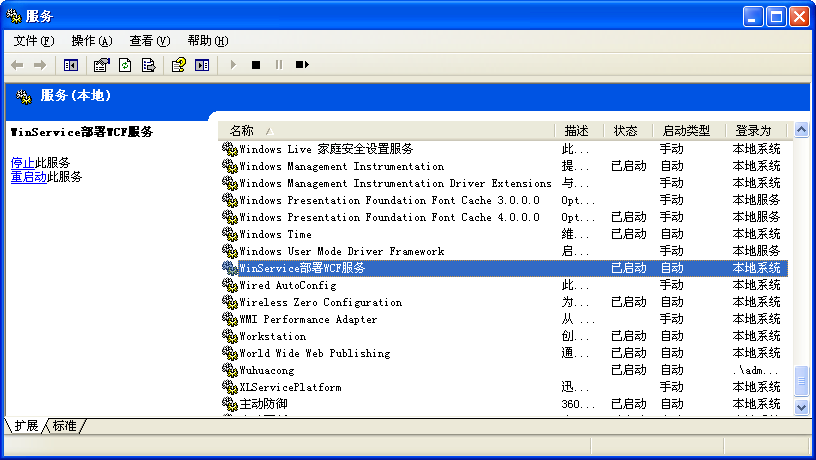Click 本地服务 login of Windows User Mode Driver
The height and width of the screenshot is (460, 816).
coord(756,251)
